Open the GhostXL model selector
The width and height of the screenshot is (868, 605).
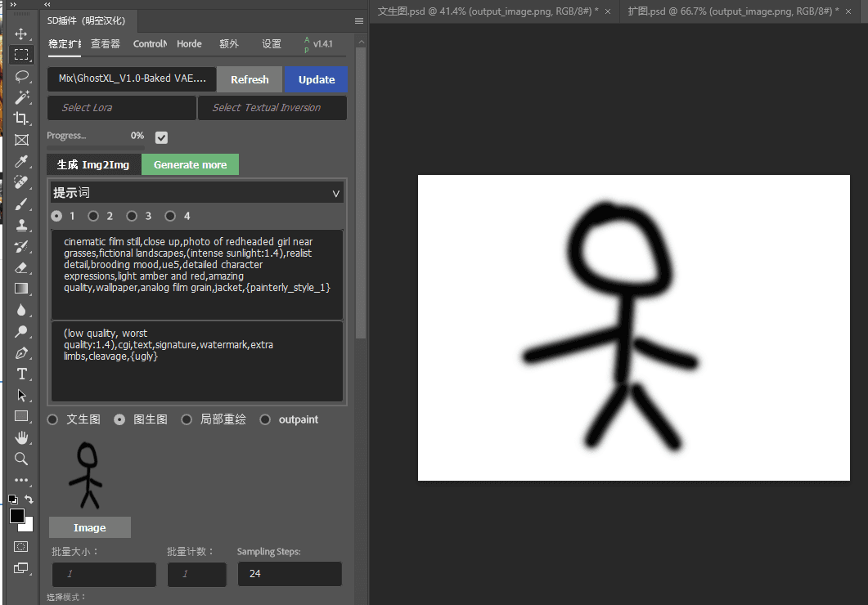[x=131, y=79]
